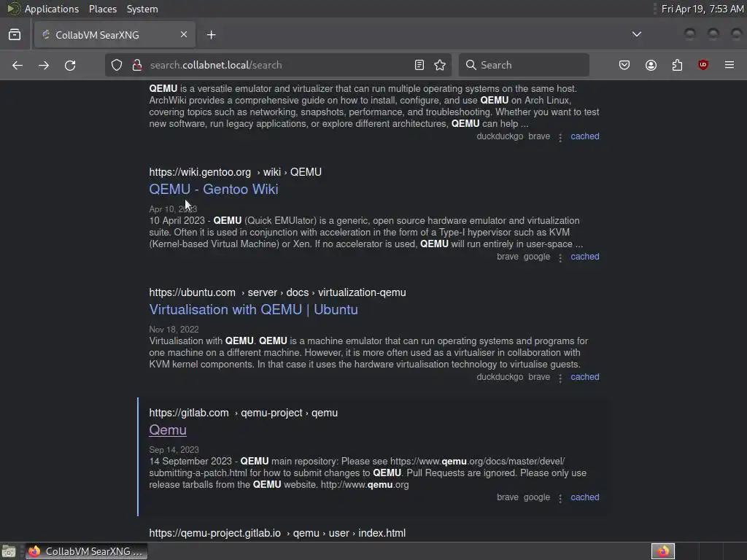
Task: Select the CollabVM SearXNG tab
Action: click(x=115, y=35)
